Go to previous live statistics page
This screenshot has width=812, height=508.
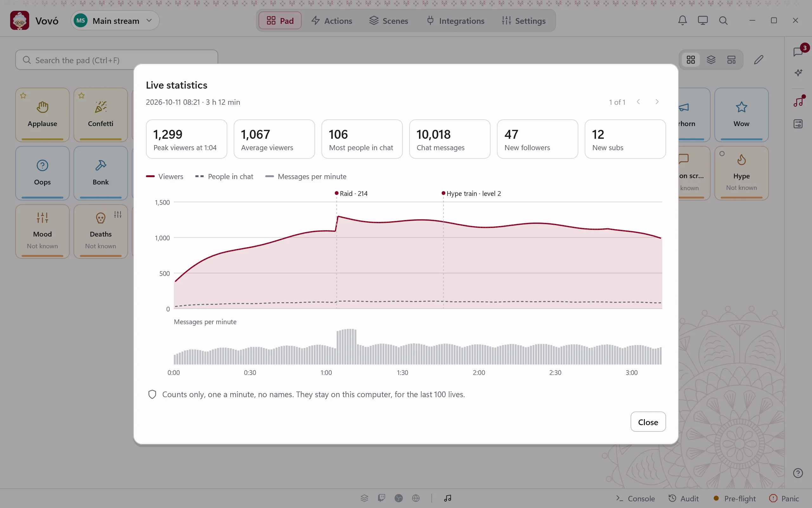638,102
